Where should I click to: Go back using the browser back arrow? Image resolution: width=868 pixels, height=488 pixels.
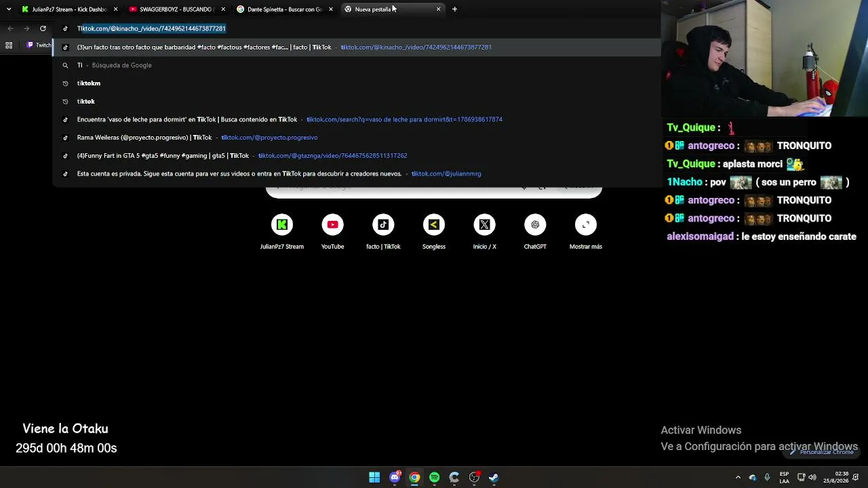point(10,28)
